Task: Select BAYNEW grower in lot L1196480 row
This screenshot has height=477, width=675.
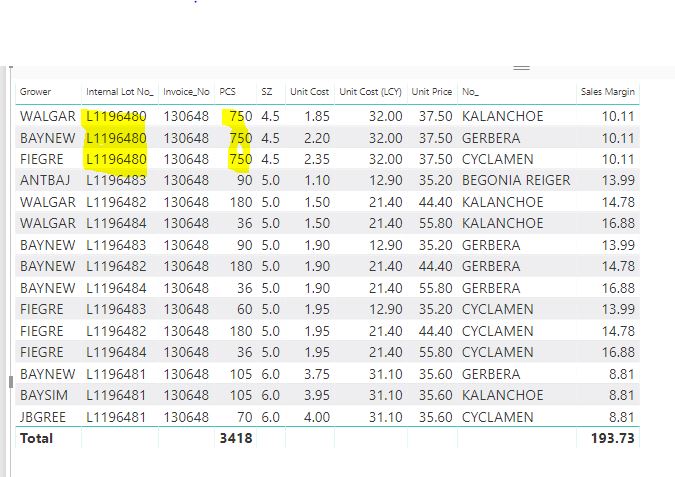Action: coord(48,138)
